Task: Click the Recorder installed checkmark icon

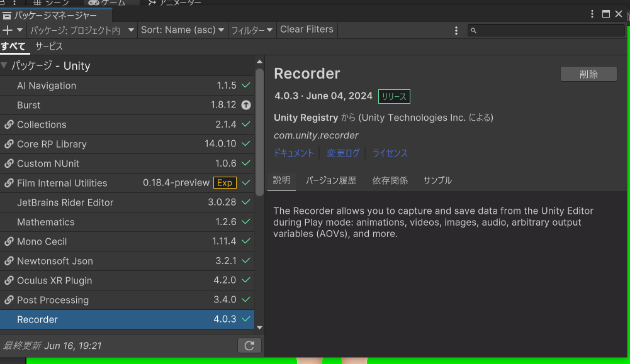Action: pos(246,319)
